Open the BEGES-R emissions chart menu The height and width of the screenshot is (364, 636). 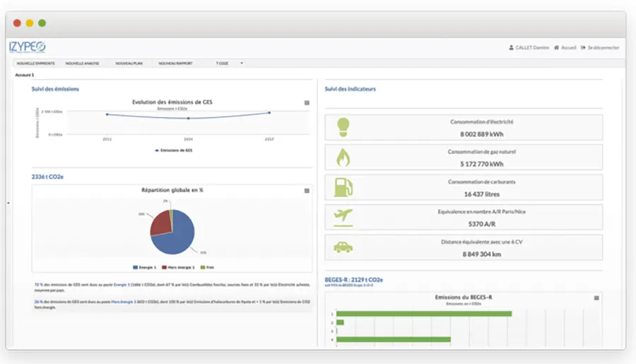(596, 298)
